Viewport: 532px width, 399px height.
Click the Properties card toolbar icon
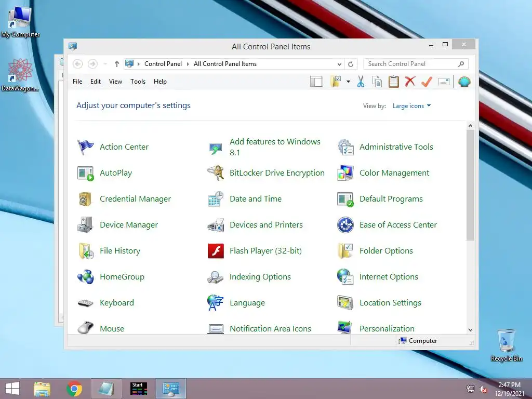pyautogui.click(x=444, y=82)
